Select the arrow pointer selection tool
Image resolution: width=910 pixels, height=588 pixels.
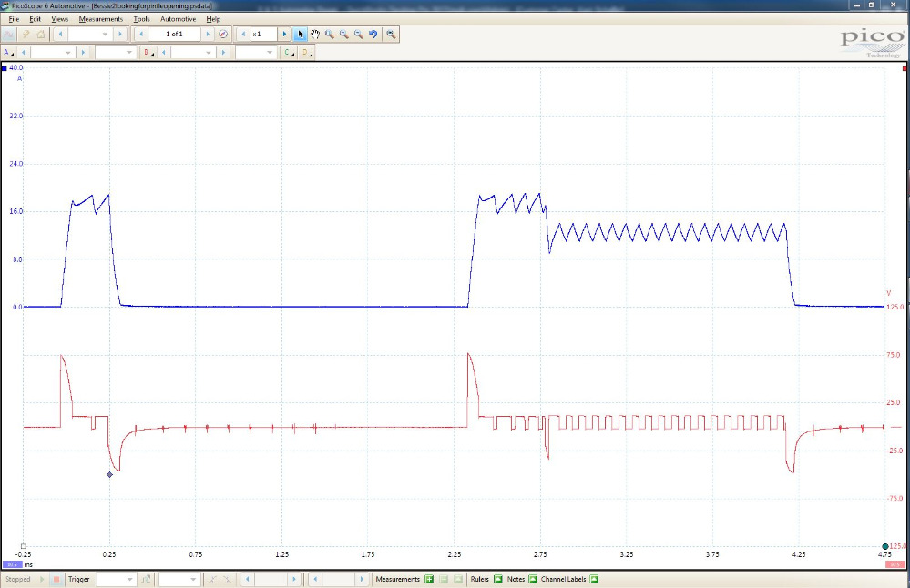pos(300,35)
